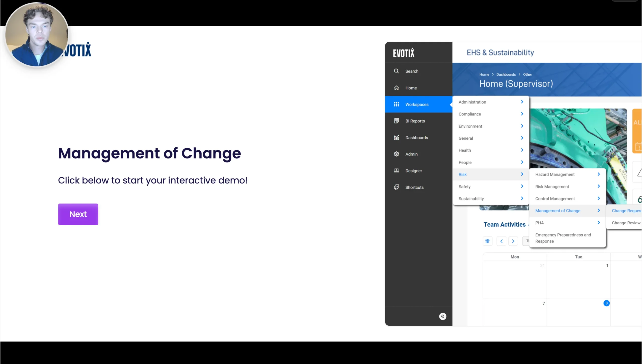
Task: Click the presenter webcam bubble
Action: (37, 34)
